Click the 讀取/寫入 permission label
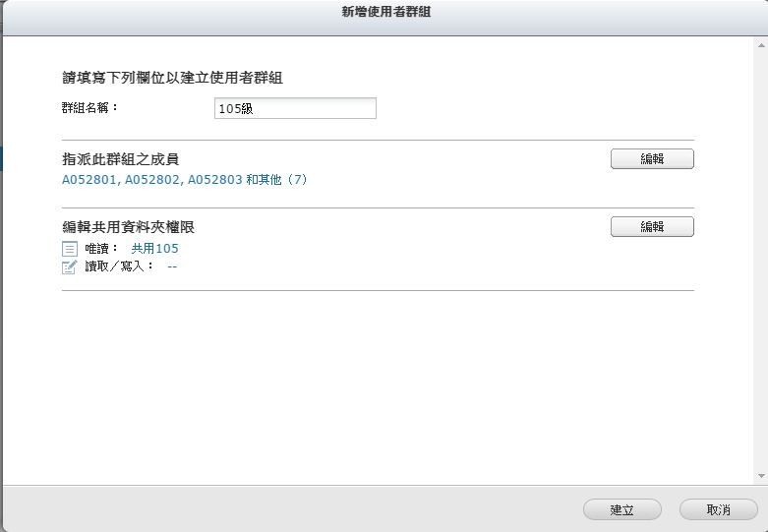Screen dimensions: 768x532 (x=119, y=266)
